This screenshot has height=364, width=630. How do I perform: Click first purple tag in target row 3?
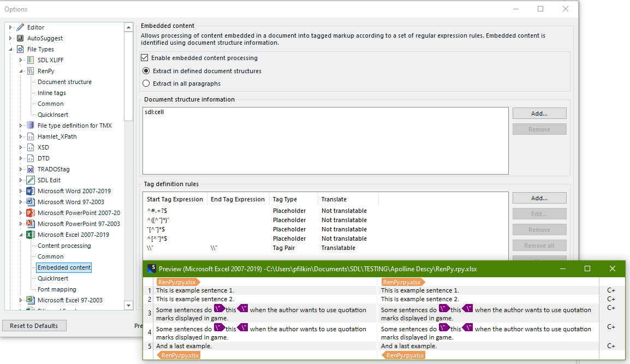coord(444,308)
